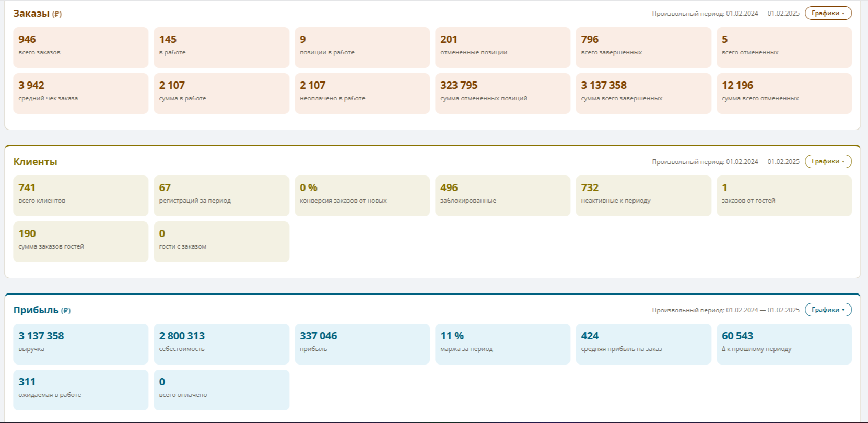Click the 'прибыль' card showing 337 046
The width and height of the screenshot is (868, 423).
pos(362,344)
